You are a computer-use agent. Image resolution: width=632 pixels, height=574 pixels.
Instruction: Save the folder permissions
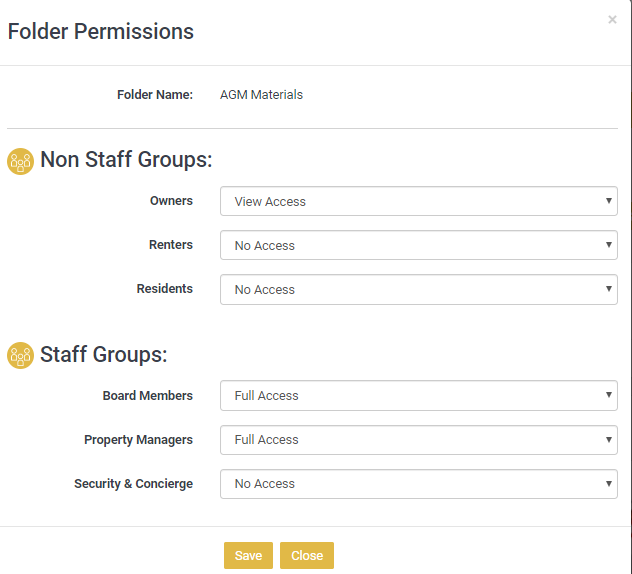(x=248, y=556)
